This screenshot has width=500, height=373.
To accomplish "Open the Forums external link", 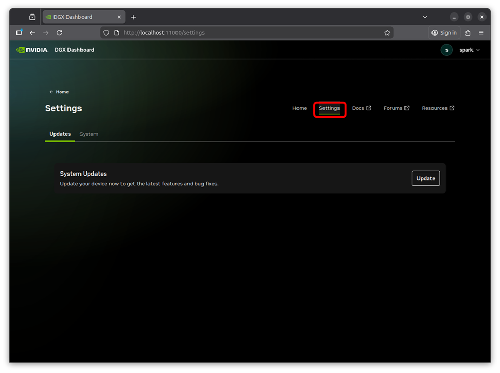I will click(x=396, y=108).
